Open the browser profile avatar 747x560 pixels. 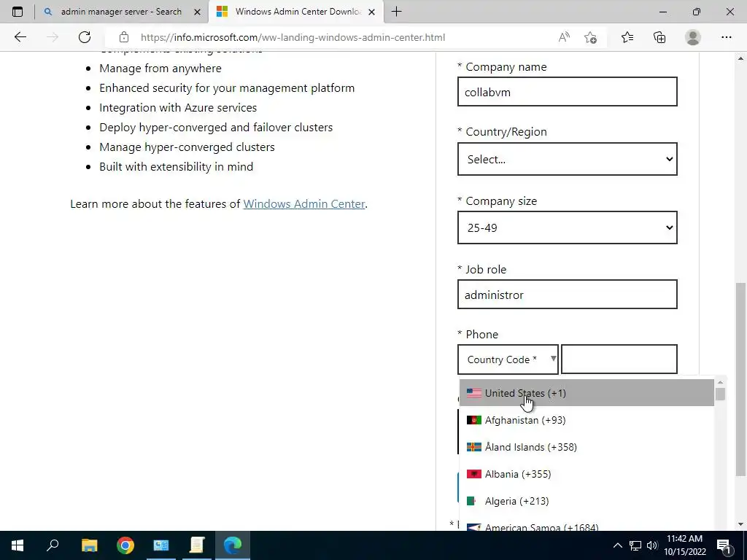pyautogui.click(x=693, y=37)
